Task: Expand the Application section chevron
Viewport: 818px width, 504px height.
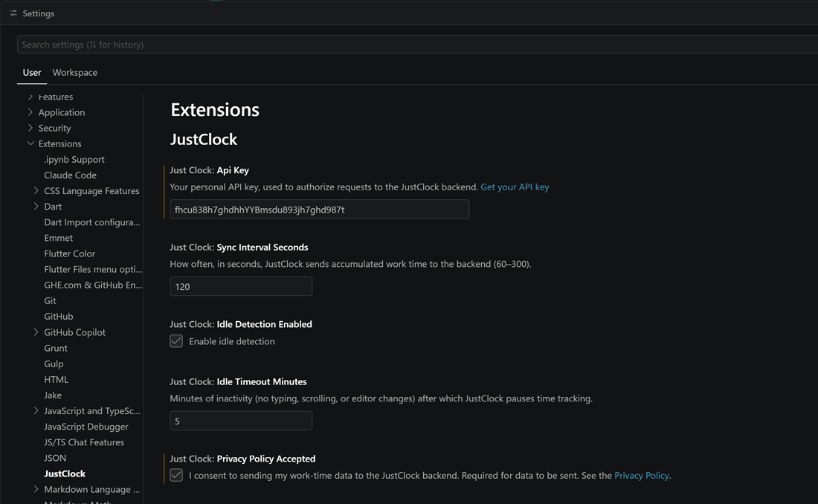Action: 30,112
